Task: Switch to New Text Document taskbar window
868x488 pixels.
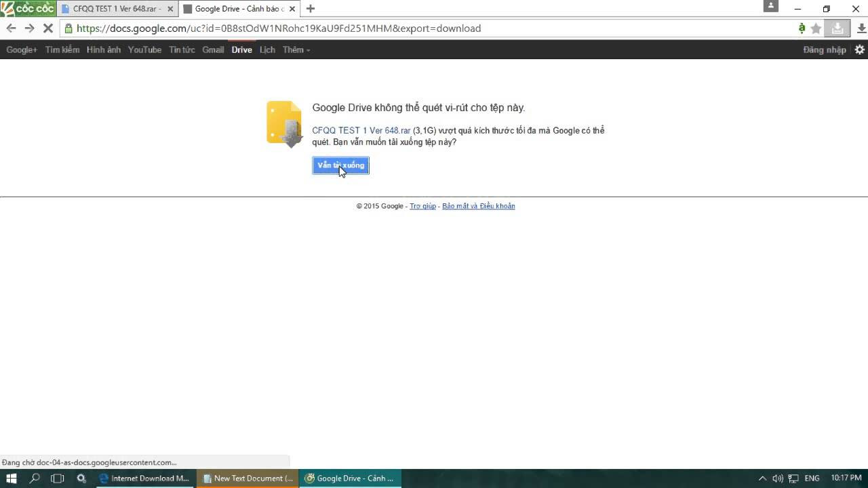Action: coord(248,479)
